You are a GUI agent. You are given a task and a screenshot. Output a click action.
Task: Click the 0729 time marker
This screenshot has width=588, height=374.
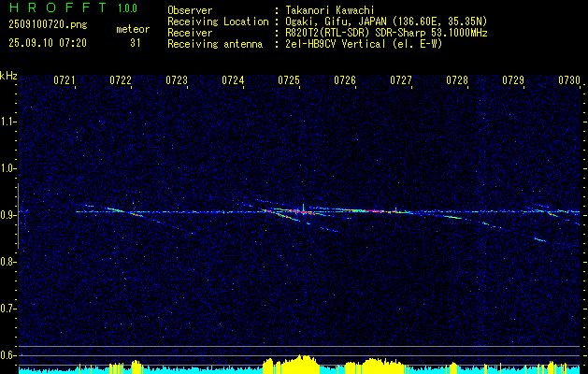click(x=513, y=79)
